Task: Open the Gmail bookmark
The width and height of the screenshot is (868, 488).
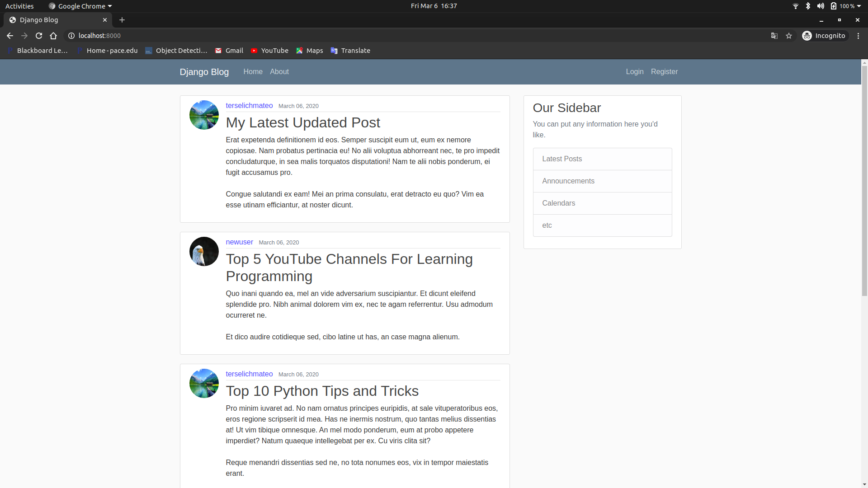Action: 229,51
